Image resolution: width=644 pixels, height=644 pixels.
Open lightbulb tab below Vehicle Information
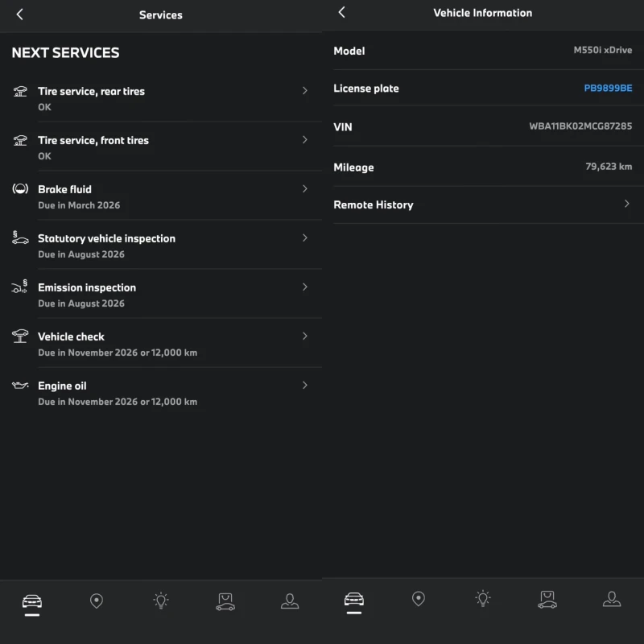coord(483,599)
